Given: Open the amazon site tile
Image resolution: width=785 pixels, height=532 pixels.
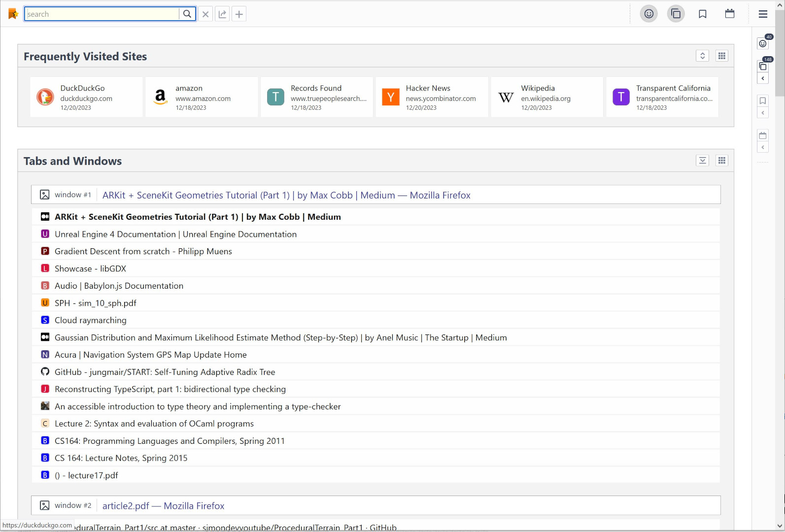Looking at the screenshot, I should [202, 97].
